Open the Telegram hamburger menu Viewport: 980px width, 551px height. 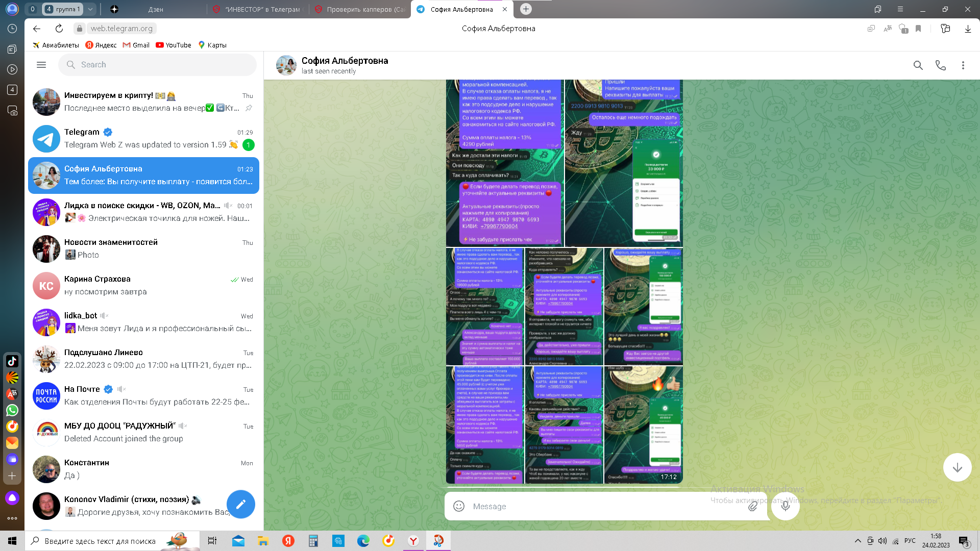pos(41,65)
